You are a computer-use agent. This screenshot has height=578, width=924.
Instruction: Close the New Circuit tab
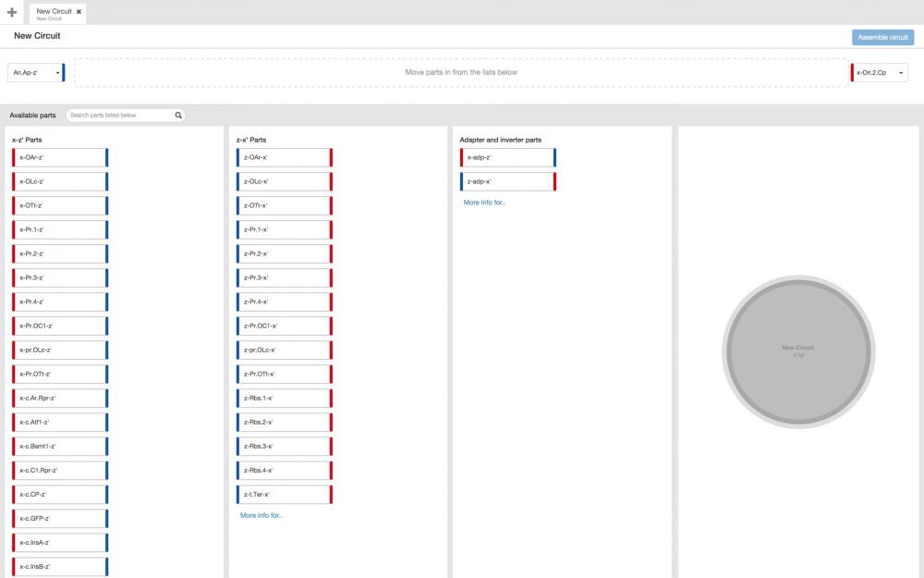point(79,11)
